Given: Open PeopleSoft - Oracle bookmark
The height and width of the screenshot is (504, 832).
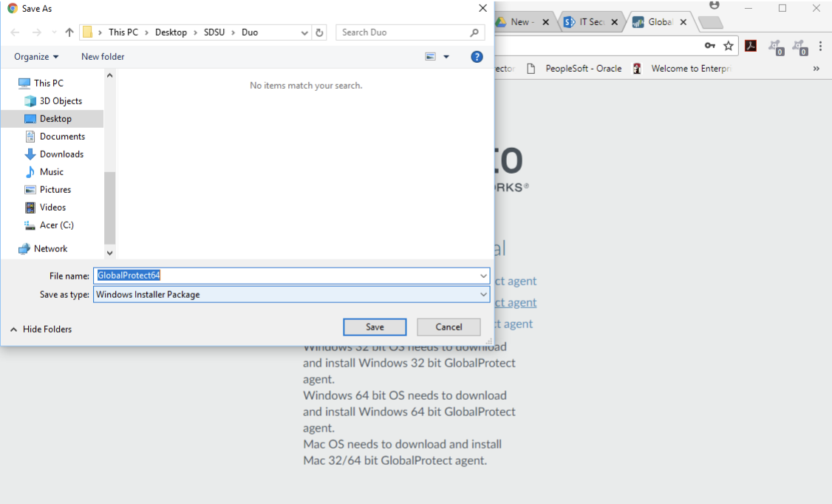Looking at the screenshot, I should [575, 69].
